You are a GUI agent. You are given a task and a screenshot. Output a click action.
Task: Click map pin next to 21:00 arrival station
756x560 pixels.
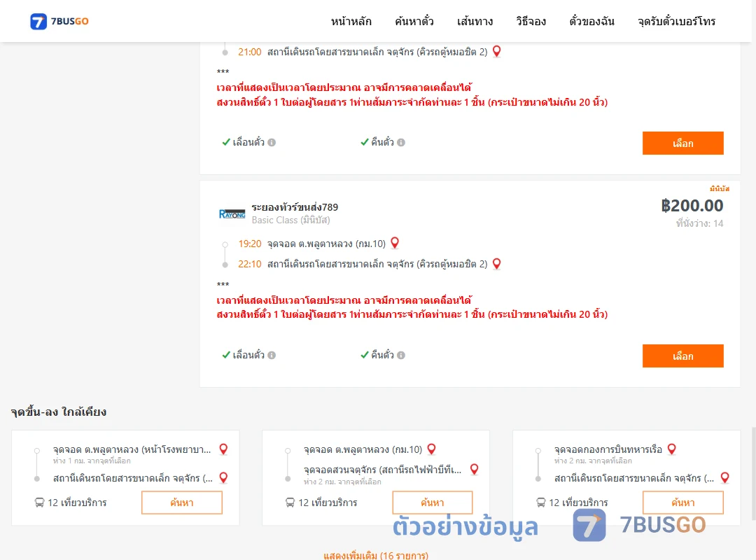(496, 51)
